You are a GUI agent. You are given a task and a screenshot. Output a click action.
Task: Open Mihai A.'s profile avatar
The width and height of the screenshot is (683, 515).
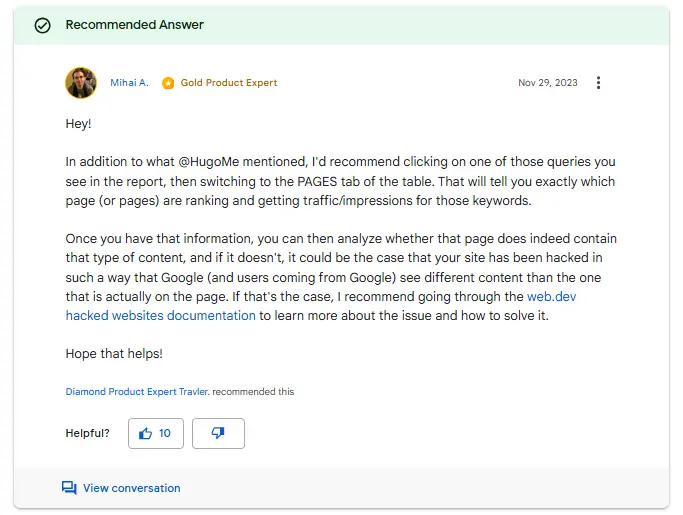(81, 83)
